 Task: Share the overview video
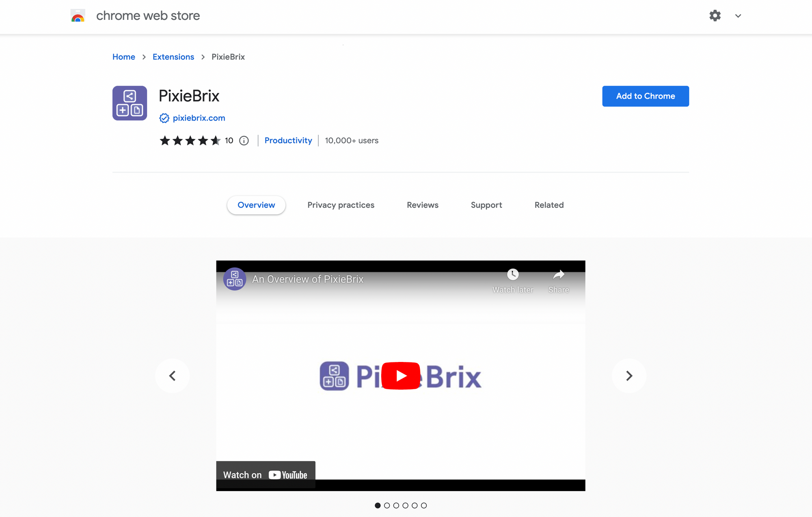tap(559, 278)
